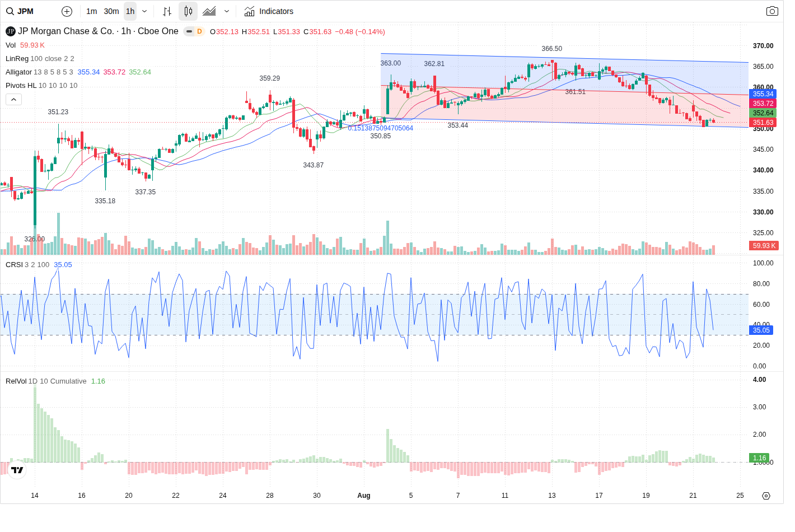This screenshot has width=795, height=532.
Task: Click the 366.50 pivot high label
Action: 551,49
